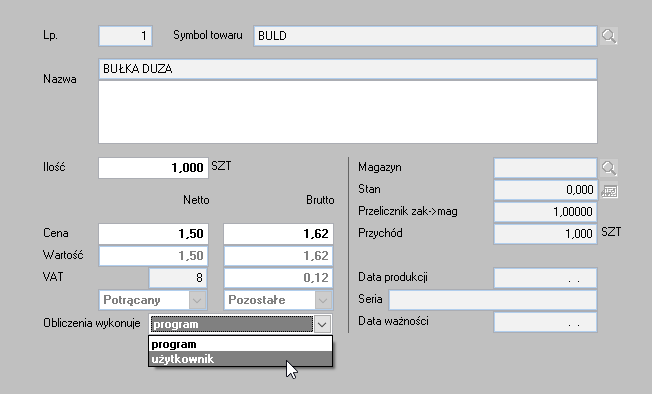This screenshot has width=652, height=394.
Task: Click the SZT unit label beside Ilość
Action: [x=221, y=166]
